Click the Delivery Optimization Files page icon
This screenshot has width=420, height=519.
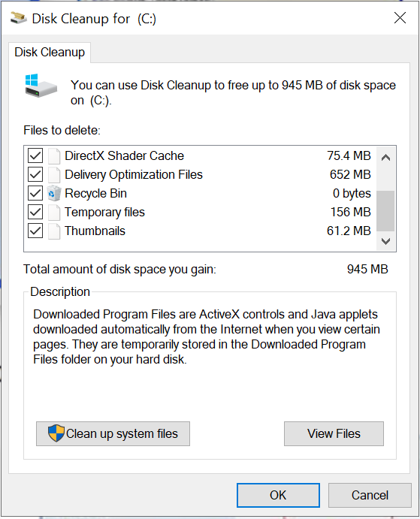point(54,175)
